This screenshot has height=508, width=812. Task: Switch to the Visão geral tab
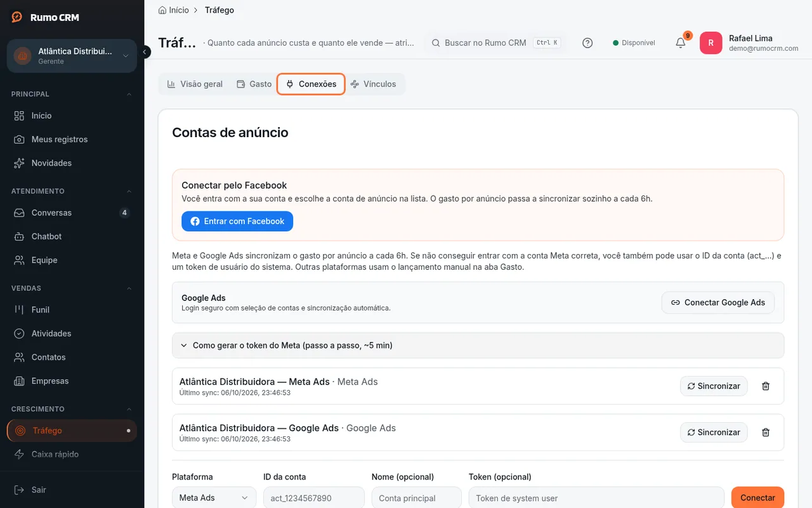(195, 84)
